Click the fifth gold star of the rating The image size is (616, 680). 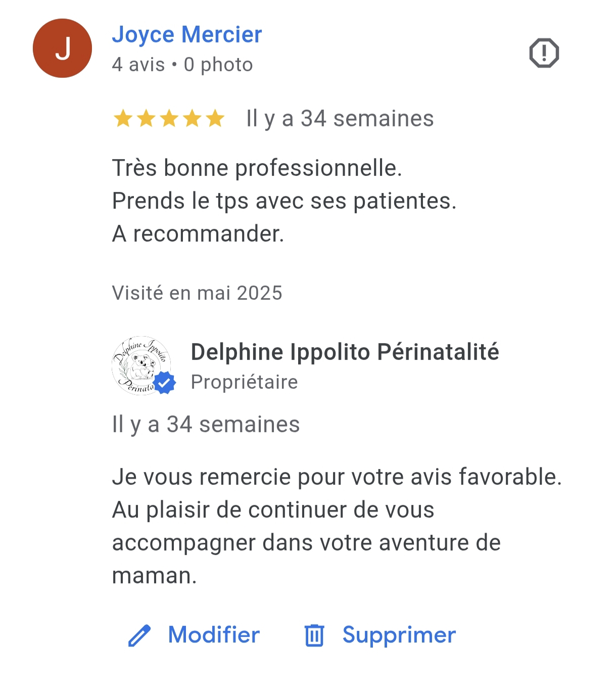tap(215, 119)
